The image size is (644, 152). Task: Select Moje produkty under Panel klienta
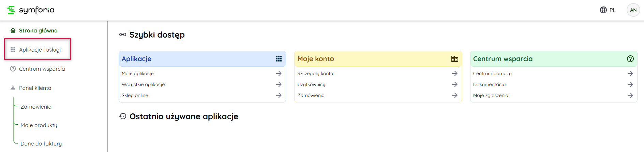click(39, 125)
